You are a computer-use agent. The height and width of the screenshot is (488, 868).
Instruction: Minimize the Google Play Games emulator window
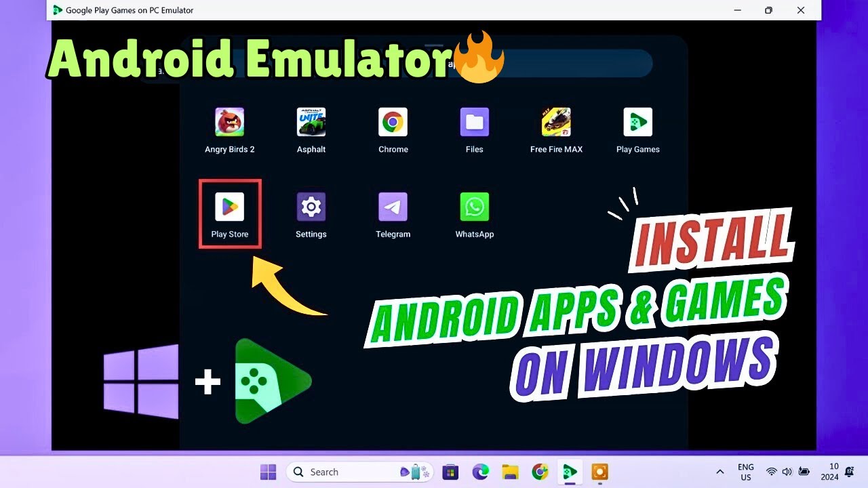point(736,10)
